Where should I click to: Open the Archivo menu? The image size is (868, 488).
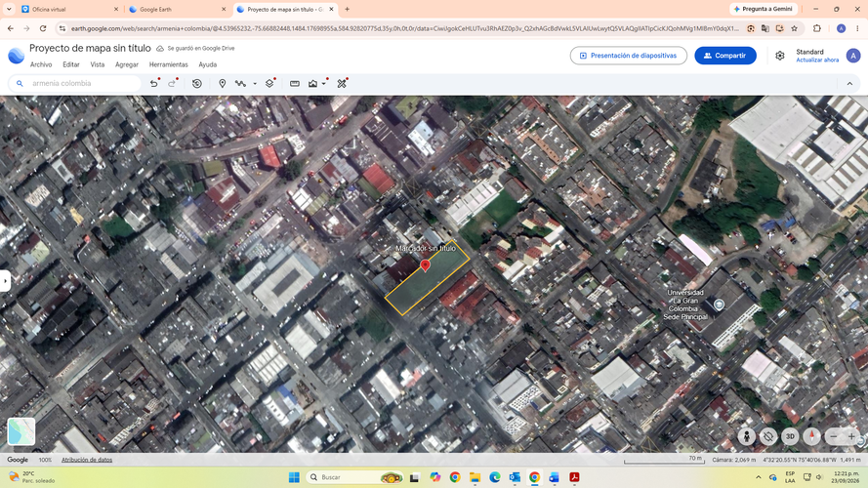coord(41,64)
